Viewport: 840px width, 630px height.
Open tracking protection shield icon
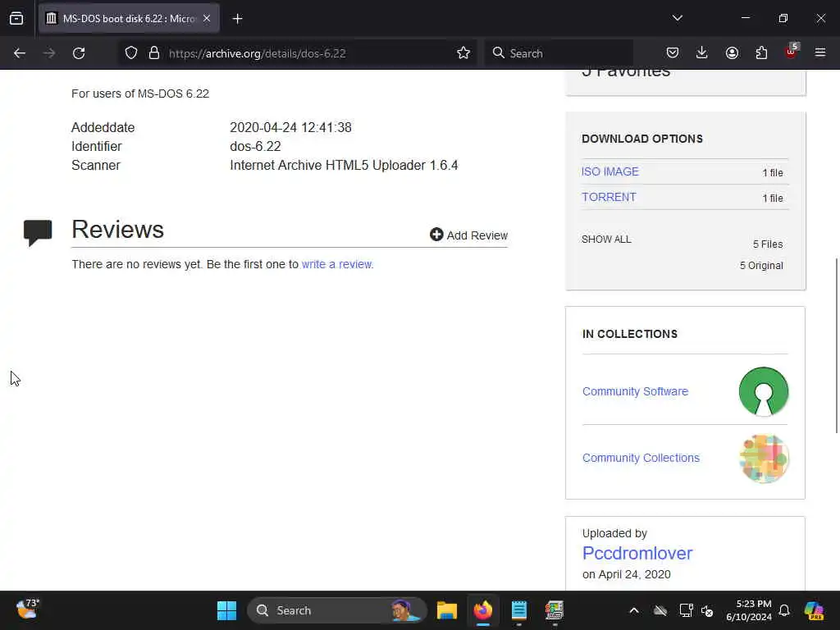tap(131, 53)
